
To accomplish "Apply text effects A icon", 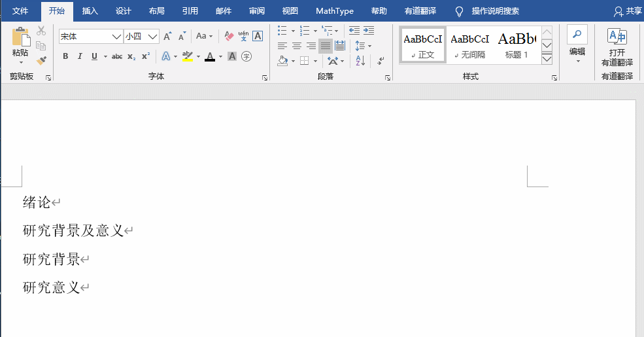I will 166,56.
